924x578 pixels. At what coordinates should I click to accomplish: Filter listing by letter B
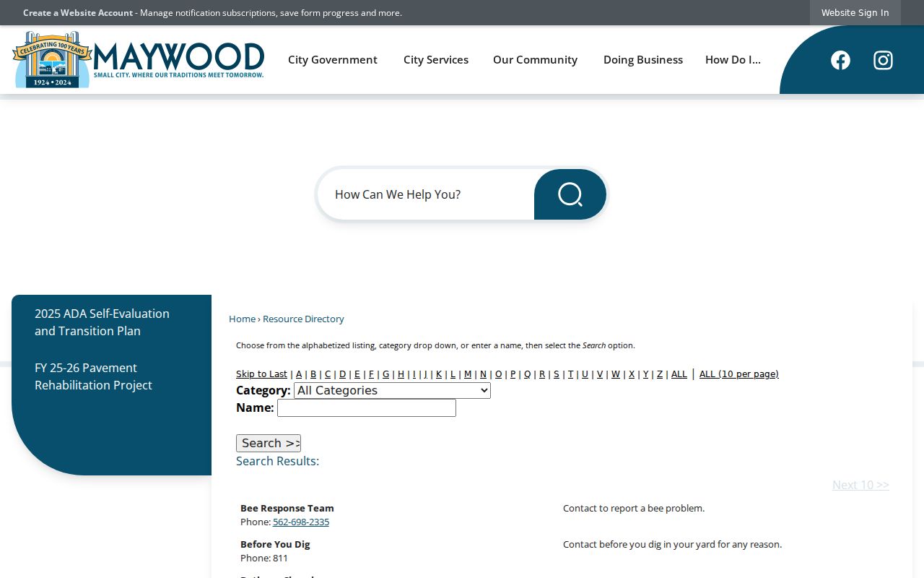[313, 374]
